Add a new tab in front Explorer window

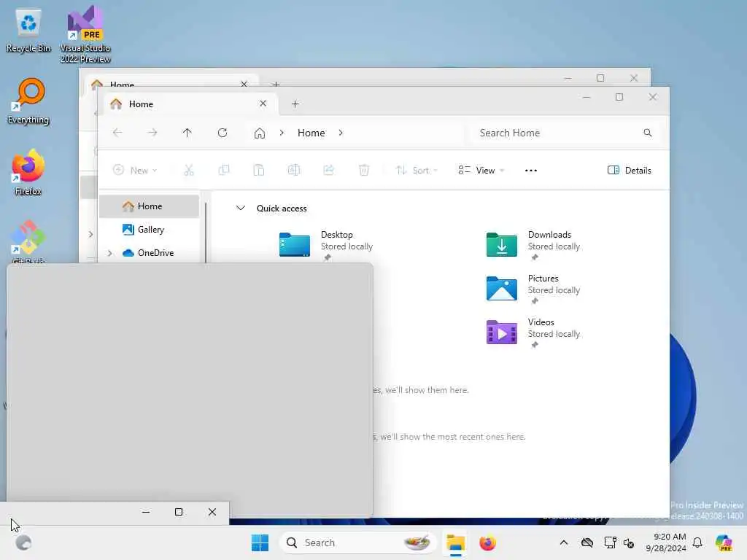(295, 104)
